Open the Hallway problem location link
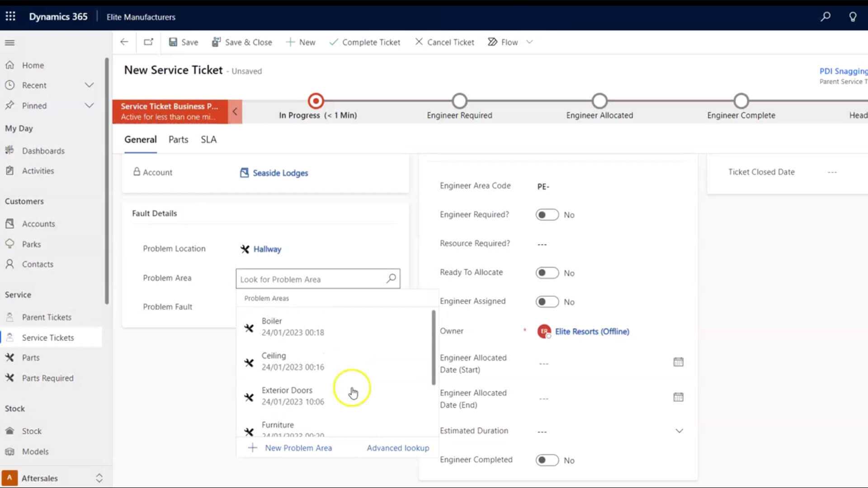 click(x=267, y=249)
